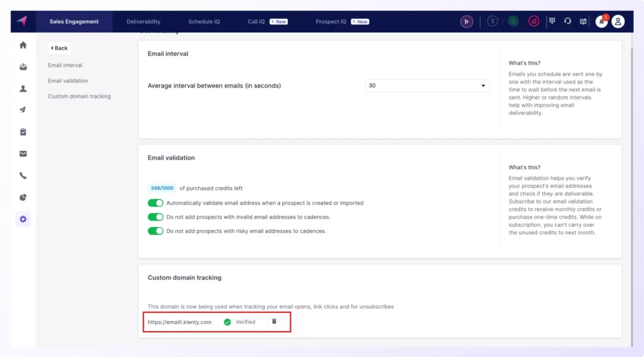Open the inbox tray sidebar icon
This screenshot has width=644, height=357.
coord(23,67)
